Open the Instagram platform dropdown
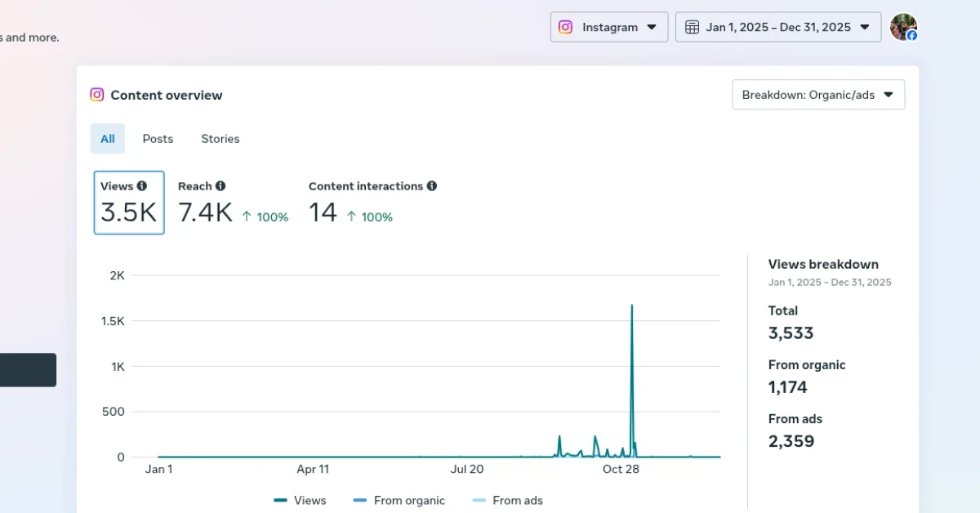Viewport: 980px width, 513px height. pyautogui.click(x=609, y=27)
